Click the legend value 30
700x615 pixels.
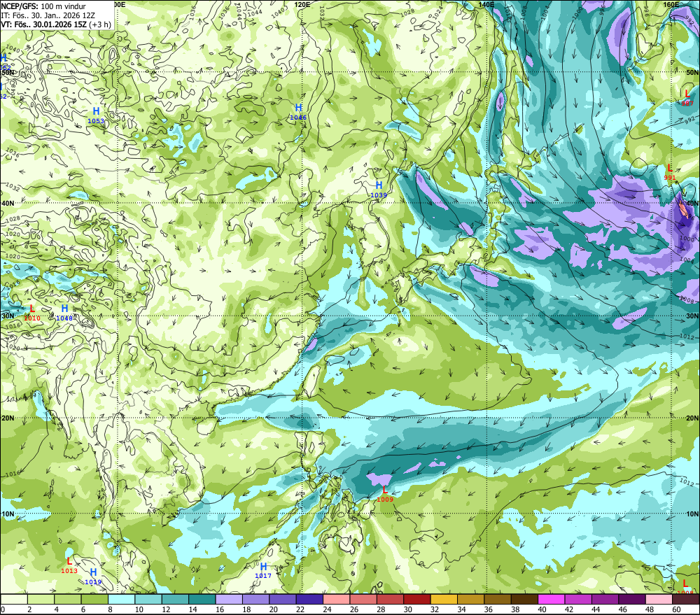[x=407, y=609]
